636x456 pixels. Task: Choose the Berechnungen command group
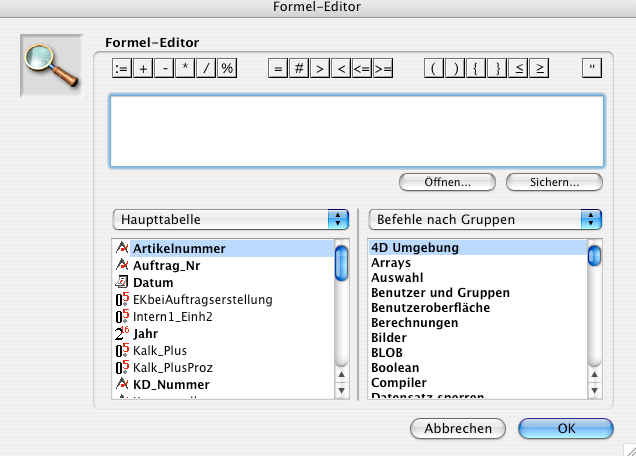[x=415, y=323]
